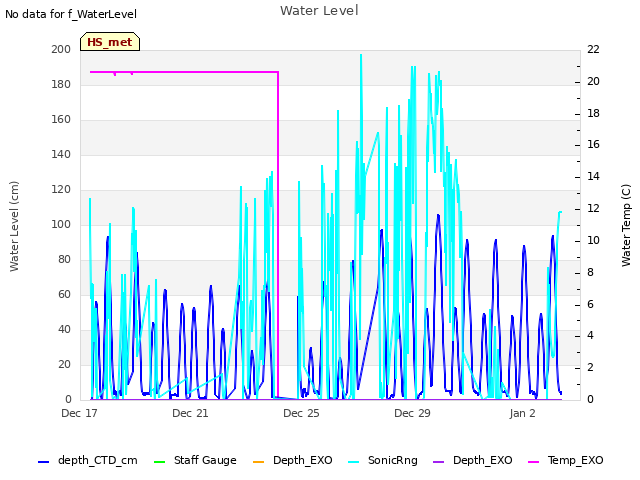Viewport: 640px width, 480px height.
Task: Click the 22 tick on water temp axis
Action: click(x=593, y=49)
